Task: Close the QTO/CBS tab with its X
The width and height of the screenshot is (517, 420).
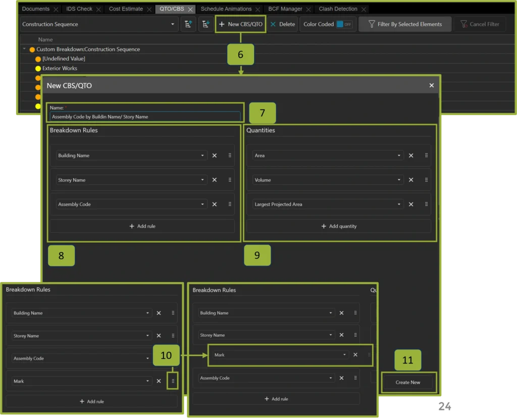Action: point(190,9)
